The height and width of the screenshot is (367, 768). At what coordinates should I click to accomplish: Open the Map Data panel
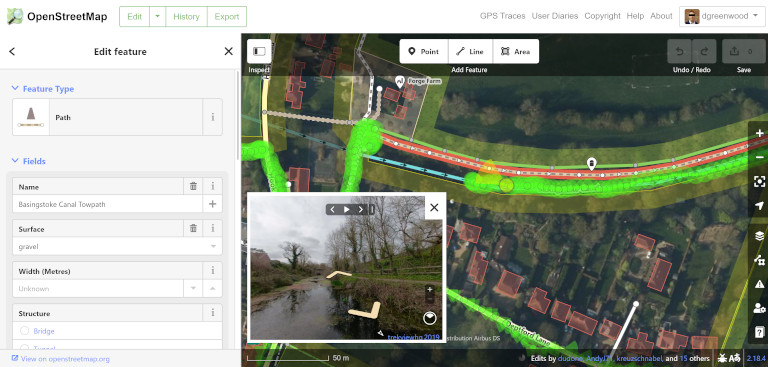click(x=759, y=260)
